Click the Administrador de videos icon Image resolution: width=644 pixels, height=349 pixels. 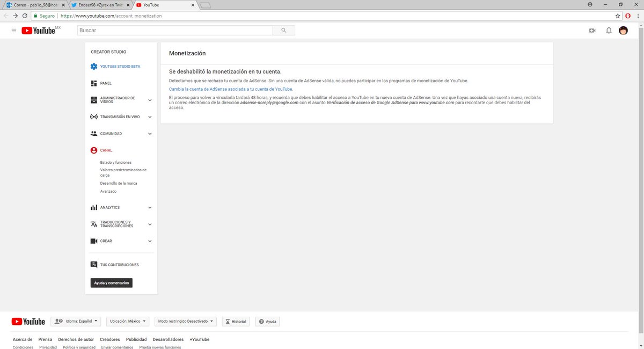(94, 100)
